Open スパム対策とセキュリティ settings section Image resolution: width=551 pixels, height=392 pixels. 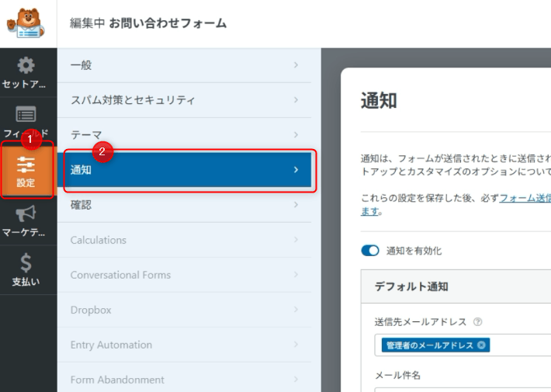185,100
